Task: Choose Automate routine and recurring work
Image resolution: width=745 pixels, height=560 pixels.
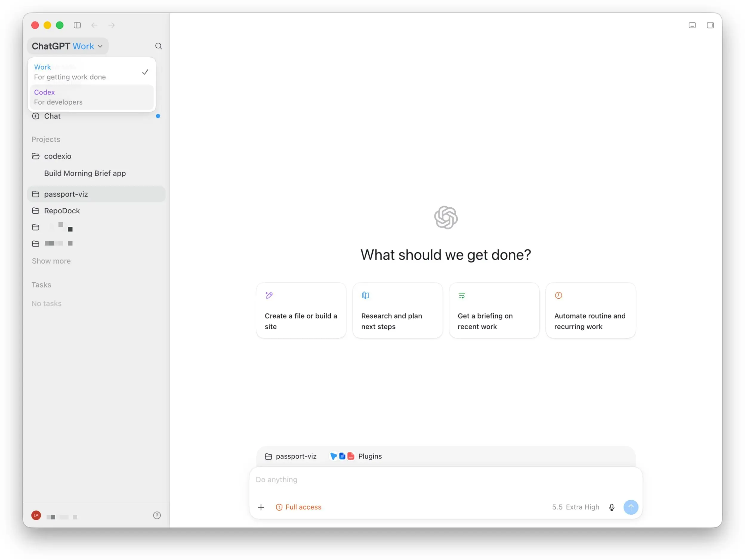Action: (x=590, y=310)
